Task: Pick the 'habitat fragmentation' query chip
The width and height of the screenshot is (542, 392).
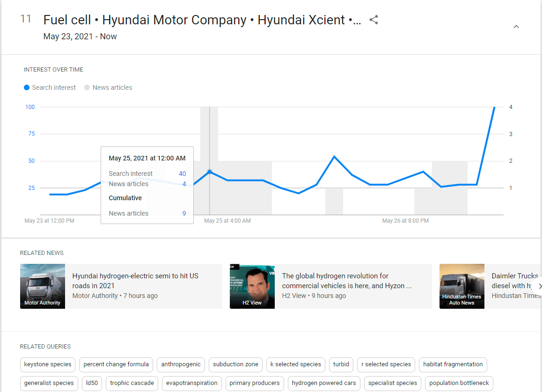Action: click(453, 364)
